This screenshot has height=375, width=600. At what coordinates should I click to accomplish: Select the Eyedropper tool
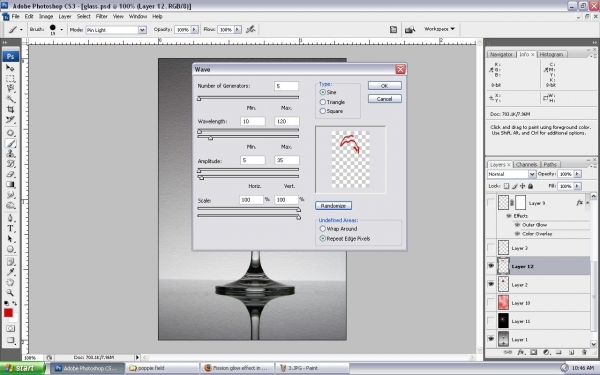coord(10,272)
